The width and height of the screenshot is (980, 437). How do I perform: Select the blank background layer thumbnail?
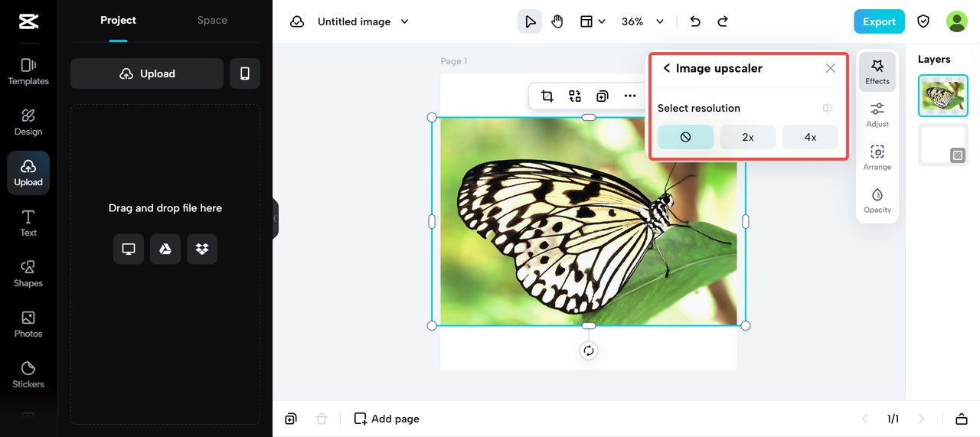pos(943,145)
